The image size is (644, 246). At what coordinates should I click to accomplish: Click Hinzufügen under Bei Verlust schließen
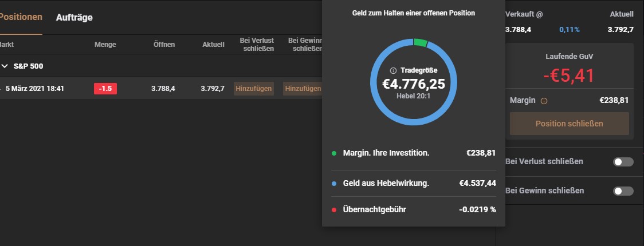click(x=254, y=89)
